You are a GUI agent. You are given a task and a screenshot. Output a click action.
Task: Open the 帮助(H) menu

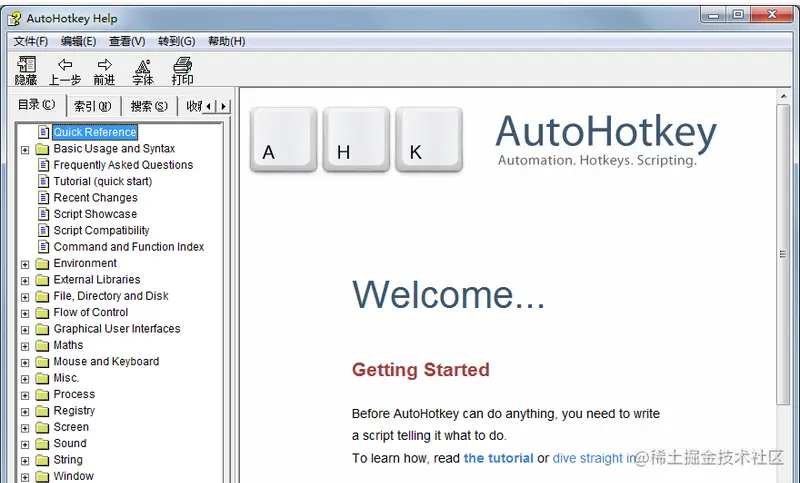[x=227, y=41]
